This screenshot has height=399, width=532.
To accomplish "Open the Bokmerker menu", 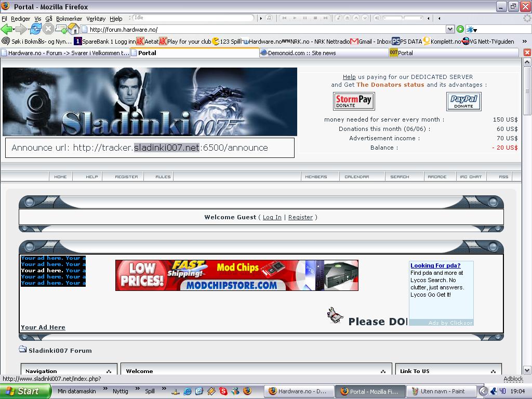I will 69,19.
